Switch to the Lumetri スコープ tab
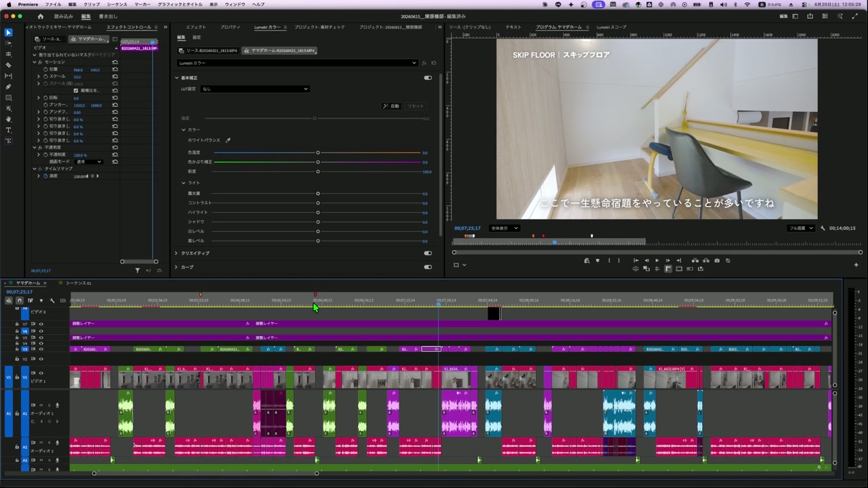 tap(612, 27)
